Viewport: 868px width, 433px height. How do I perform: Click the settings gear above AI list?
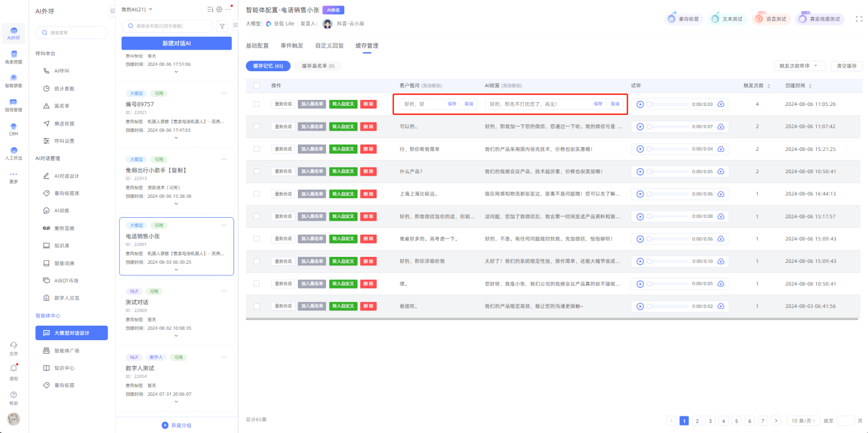point(219,10)
